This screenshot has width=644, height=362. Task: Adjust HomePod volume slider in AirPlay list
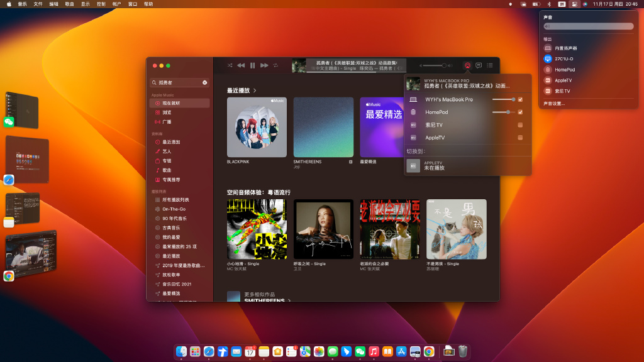(504, 112)
